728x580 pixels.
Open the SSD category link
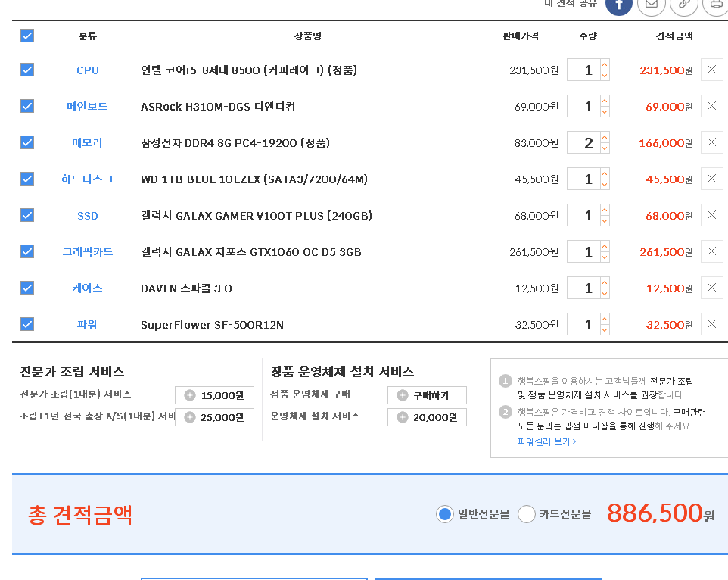(x=87, y=216)
